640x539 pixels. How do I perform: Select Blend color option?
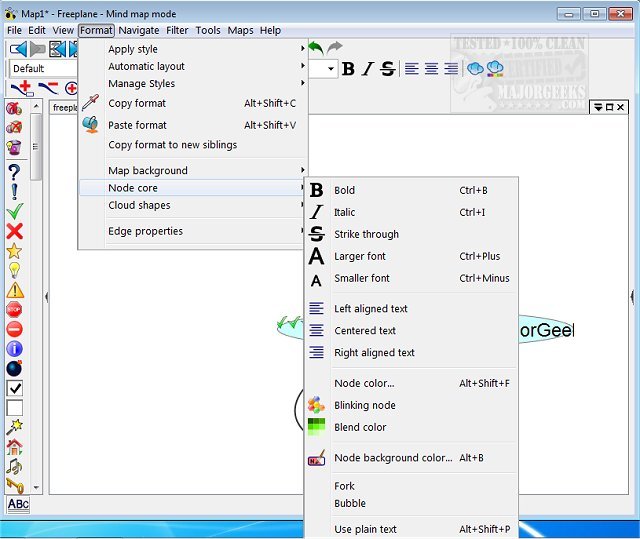pyautogui.click(x=411, y=427)
